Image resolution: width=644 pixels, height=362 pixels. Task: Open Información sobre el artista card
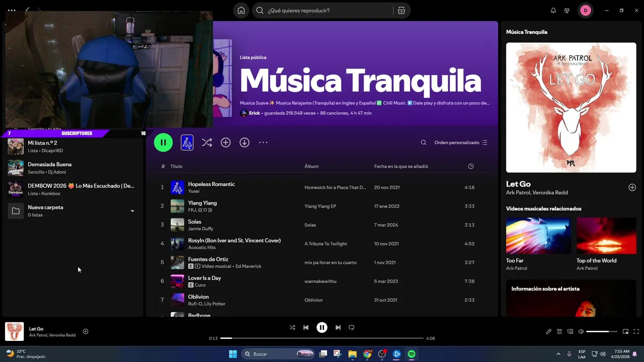click(x=571, y=298)
